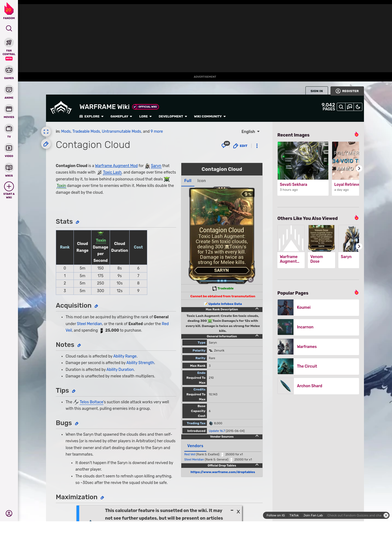This screenshot has width=392, height=545.
Task: Click Update Infobox Data link
Action: (225, 304)
